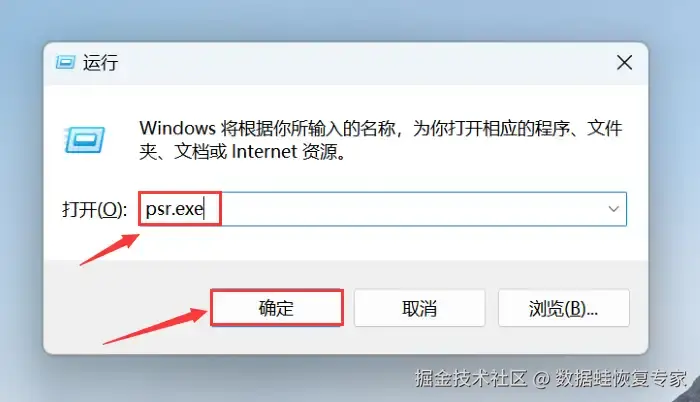Cancel the dialog using 取消
The width and height of the screenshot is (700, 402).
click(419, 308)
